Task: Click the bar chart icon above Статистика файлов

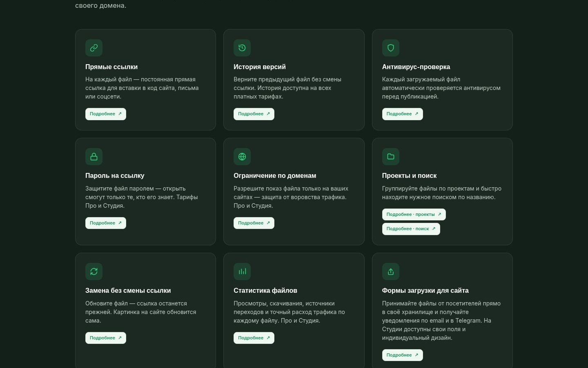Action: (x=242, y=272)
